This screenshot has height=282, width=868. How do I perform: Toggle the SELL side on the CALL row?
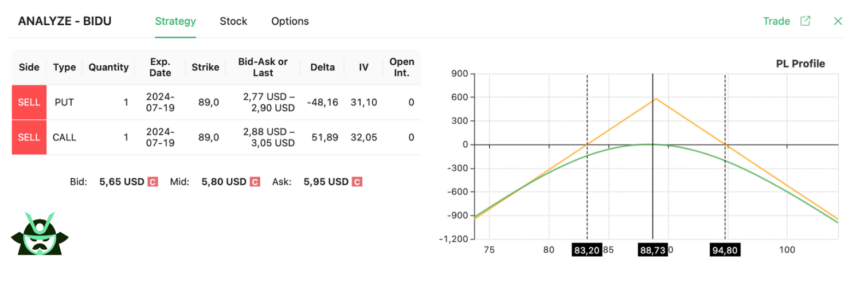click(29, 138)
